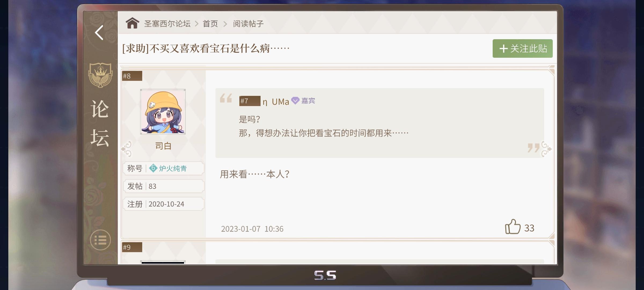
Task: Click the #8 post number tag
Action: click(x=132, y=76)
